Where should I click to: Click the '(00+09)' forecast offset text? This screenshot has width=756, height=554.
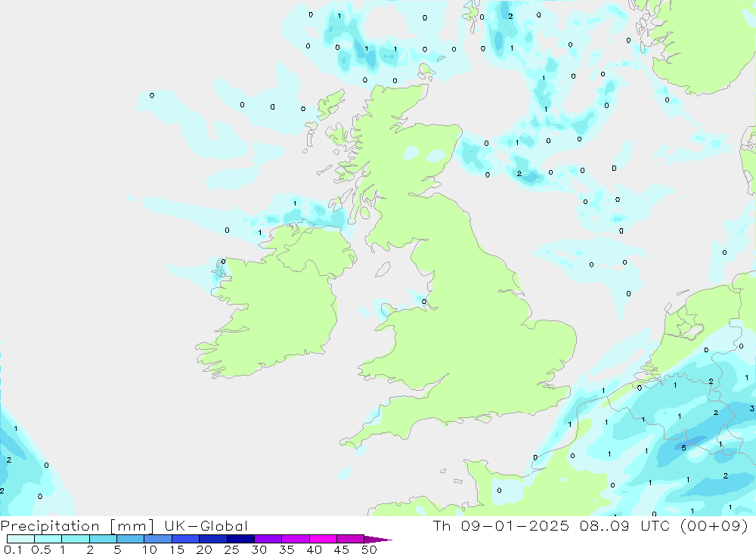714,525
